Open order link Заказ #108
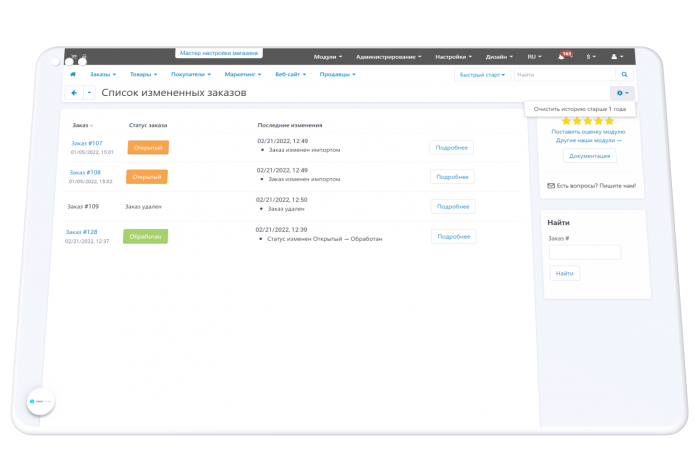Screen dimensions: 700x466 coord(85,172)
